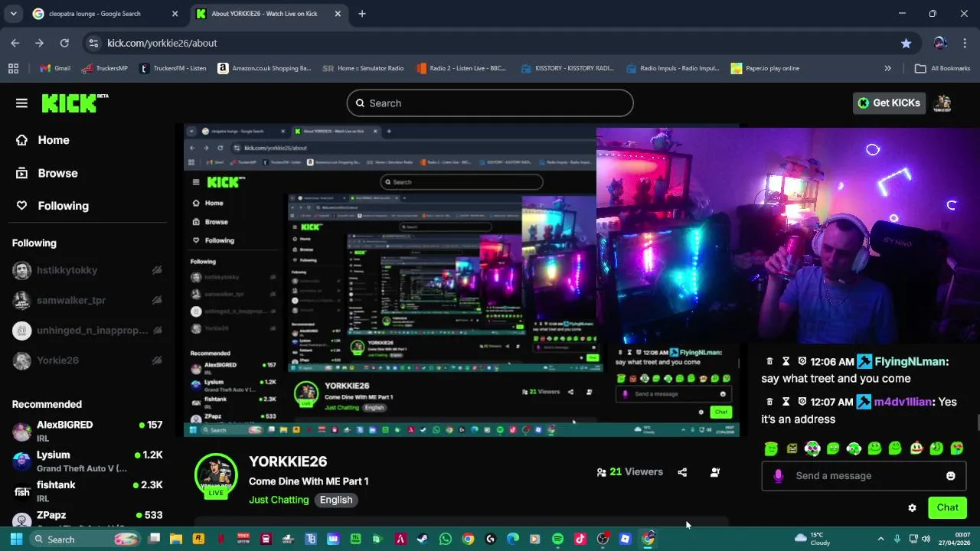This screenshot has width=980, height=551.
Task: Click offline eye-slash icon beside unhinged_n_inapprop
Action: (x=156, y=331)
